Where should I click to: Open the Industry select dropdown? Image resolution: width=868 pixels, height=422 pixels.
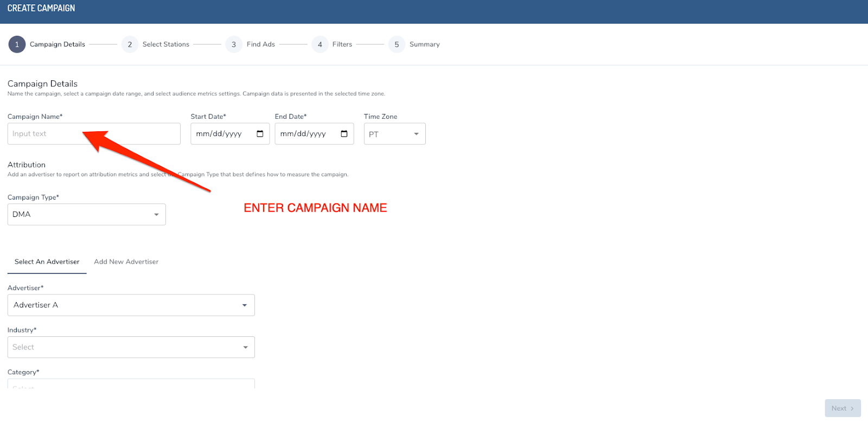(131, 347)
